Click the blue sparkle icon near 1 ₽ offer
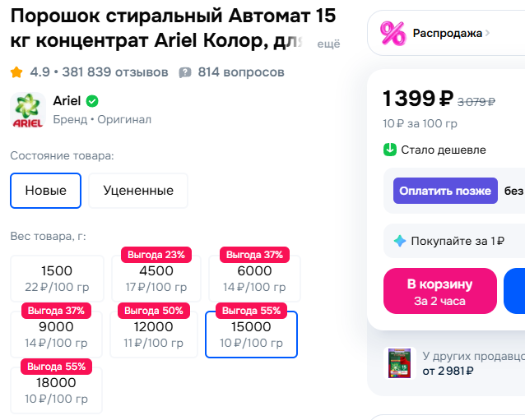The height and width of the screenshot is (420, 525). coord(400,241)
